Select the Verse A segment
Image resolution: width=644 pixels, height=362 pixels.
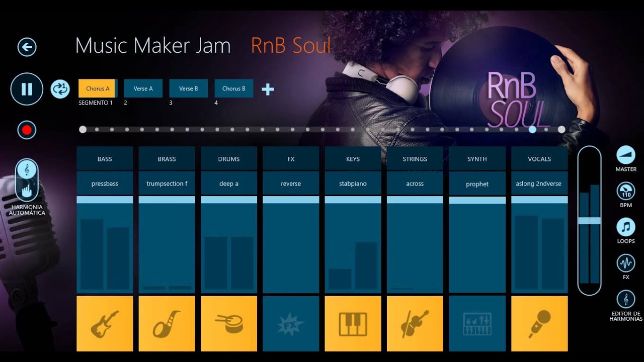point(143,88)
